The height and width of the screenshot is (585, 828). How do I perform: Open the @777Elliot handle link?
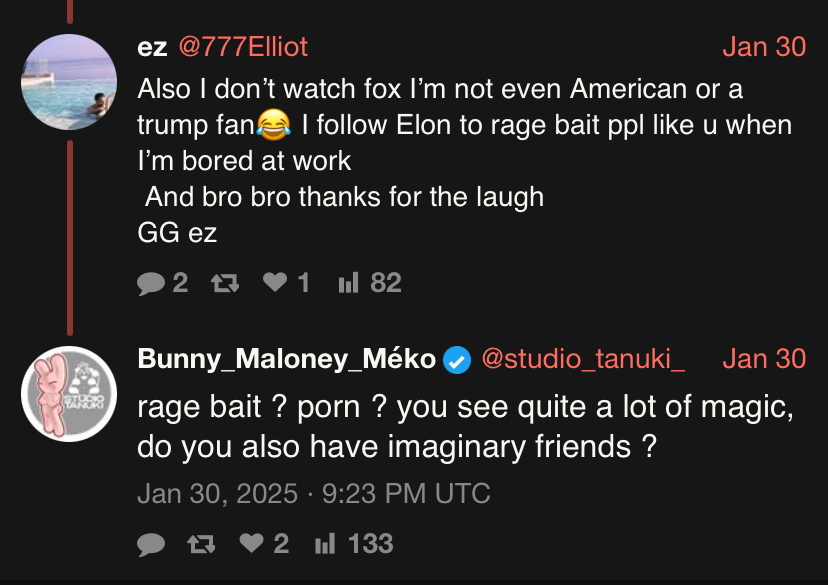[243, 47]
